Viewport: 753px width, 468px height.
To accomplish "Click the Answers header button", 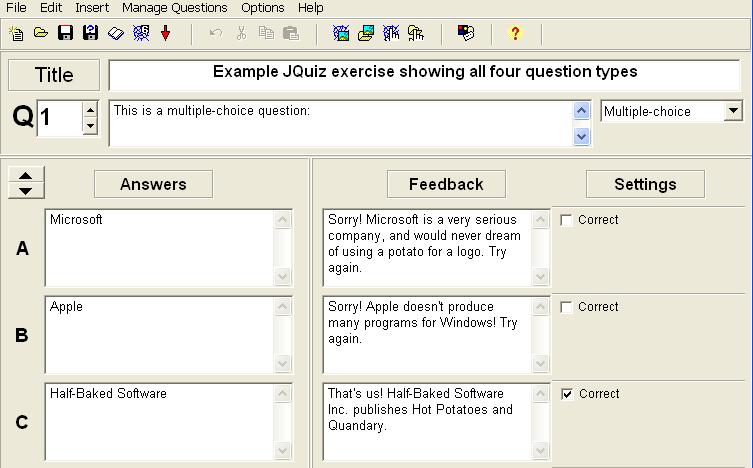I will (x=153, y=184).
